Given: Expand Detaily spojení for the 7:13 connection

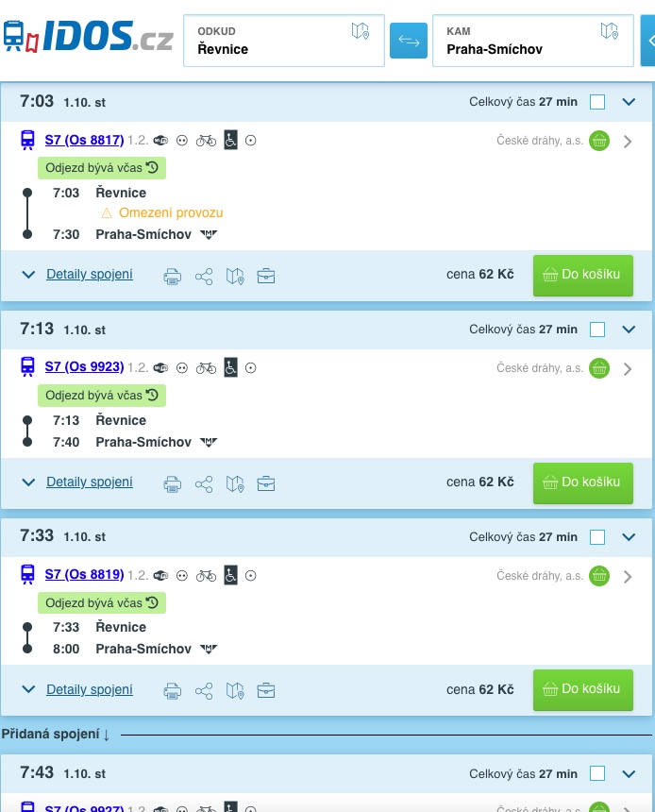Looking at the screenshot, I should click(x=90, y=482).
